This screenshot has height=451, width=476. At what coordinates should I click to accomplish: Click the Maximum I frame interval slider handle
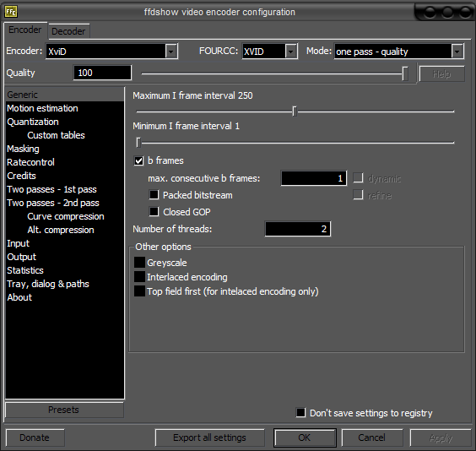click(295, 111)
